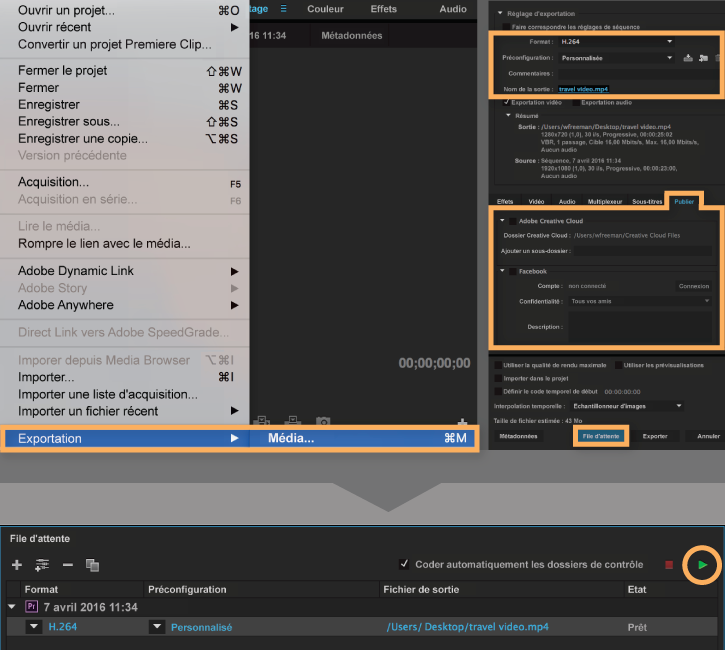Uncheck Exportation vidéo checkbox
Viewport: 725px width, 650px height.
pos(507,102)
